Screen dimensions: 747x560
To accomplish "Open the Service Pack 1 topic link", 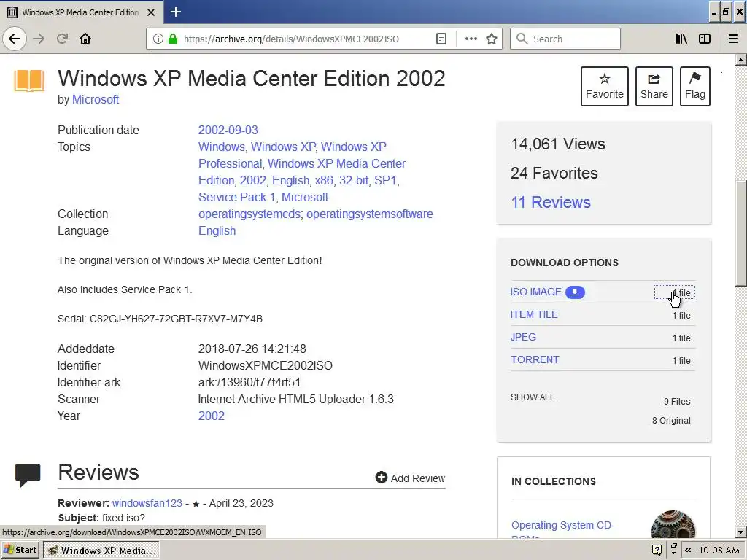I will 237,197.
